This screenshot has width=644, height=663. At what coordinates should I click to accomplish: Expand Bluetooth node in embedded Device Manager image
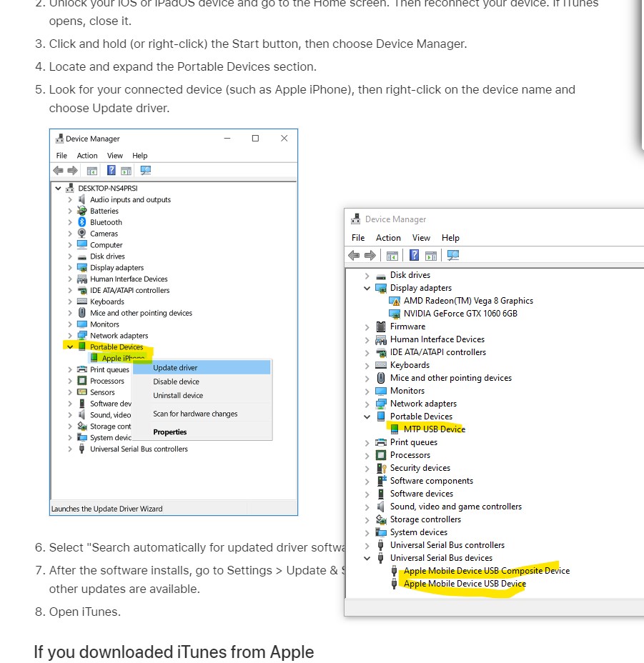(70, 222)
